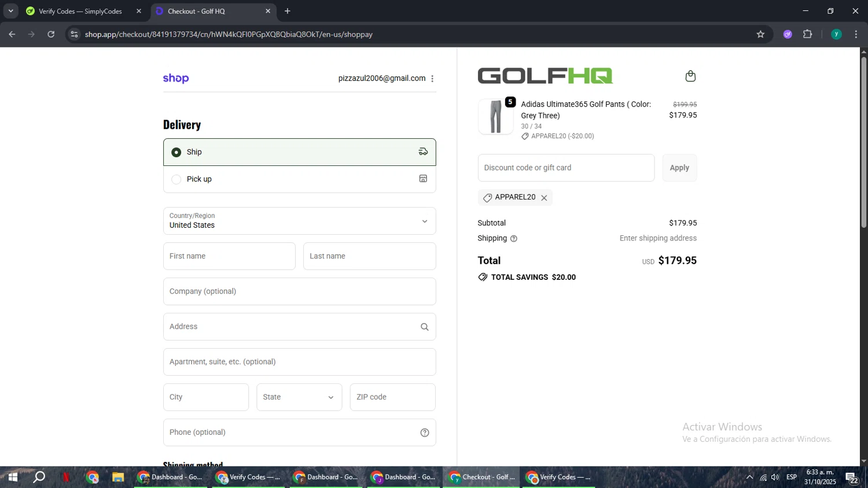This screenshot has height=488, width=868.
Task: Click the total savings tag icon
Action: [x=483, y=278]
